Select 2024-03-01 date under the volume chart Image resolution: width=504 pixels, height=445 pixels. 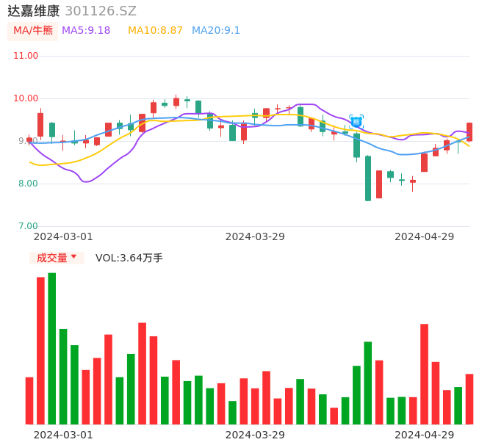pos(63,435)
